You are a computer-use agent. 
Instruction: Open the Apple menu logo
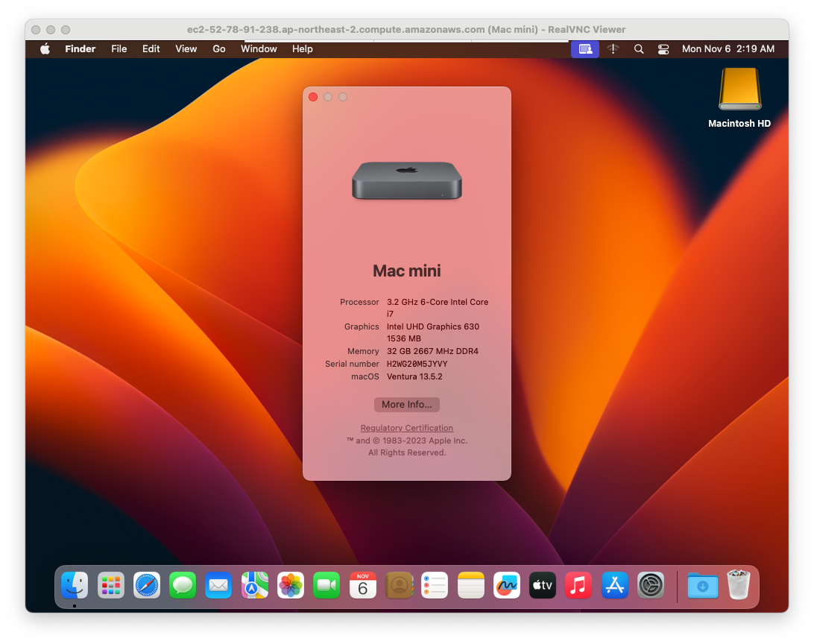[45, 48]
